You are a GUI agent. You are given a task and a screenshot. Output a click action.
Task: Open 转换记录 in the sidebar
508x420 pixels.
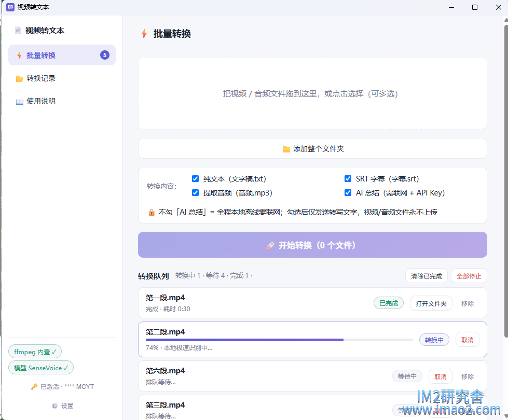tap(62, 78)
